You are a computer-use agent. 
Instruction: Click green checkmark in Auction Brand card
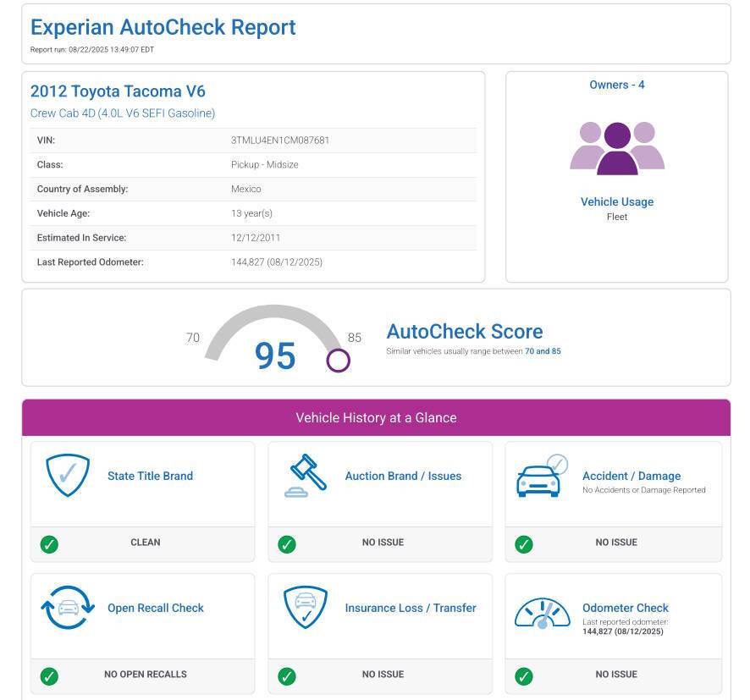pyautogui.click(x=287, y=544)
